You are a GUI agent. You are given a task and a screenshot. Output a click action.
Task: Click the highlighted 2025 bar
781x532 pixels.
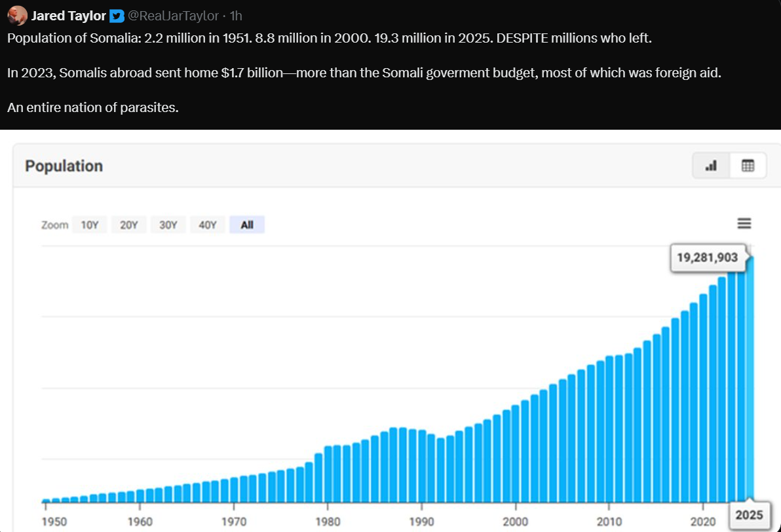(750, 379)
